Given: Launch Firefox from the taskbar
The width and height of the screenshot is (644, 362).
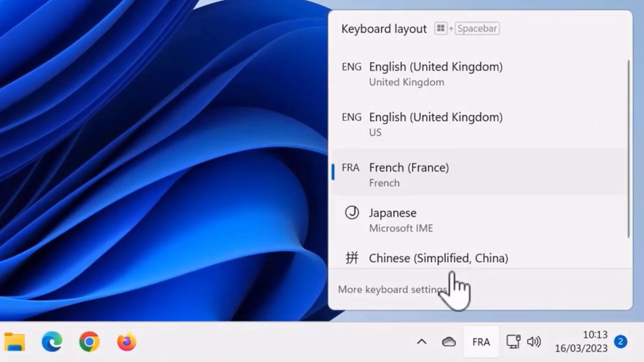Looking at the screenshot, I should pyautogui.click(x=127, y=342).
